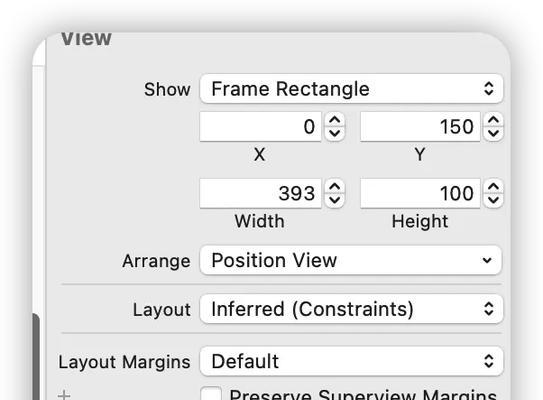Decrement the X value stepper down arrow
The height and width of the screenshot is (400, 543).
335,133
